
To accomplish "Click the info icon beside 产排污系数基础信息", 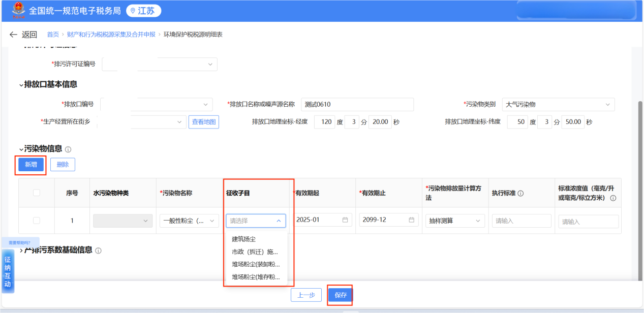I will pyautogui.click(x=98, y=251).
